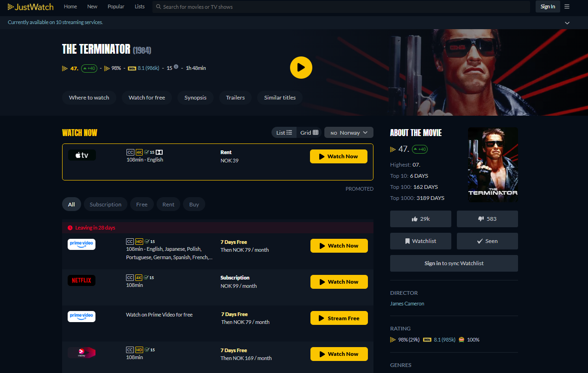
Task: Select the Free filter tab
Action: pos(142,204)
